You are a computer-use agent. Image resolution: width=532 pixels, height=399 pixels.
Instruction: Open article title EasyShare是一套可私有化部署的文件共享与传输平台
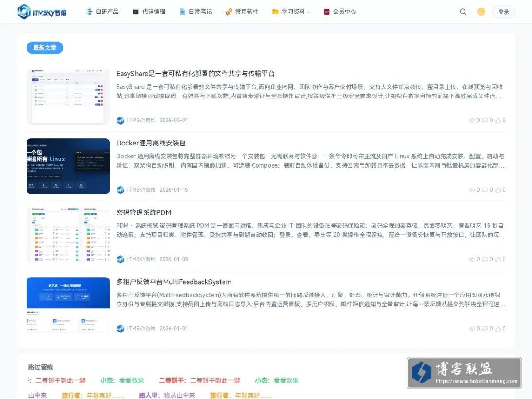tap(196, 74)
